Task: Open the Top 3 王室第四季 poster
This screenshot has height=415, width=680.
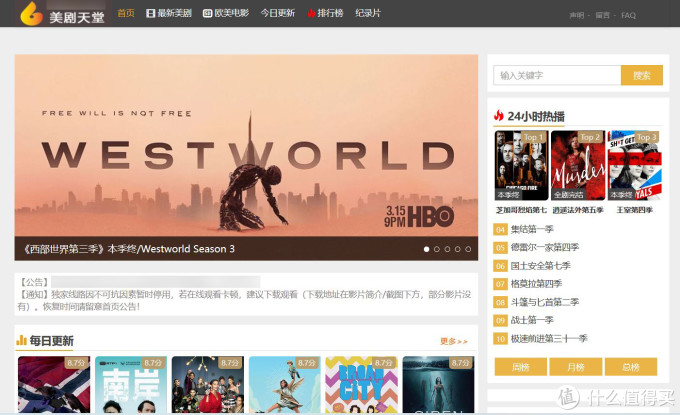Action: tap(634, 165)
